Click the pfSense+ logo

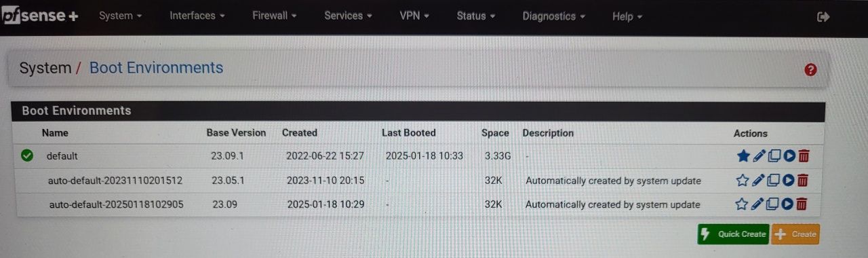click(x=40, y=16)
